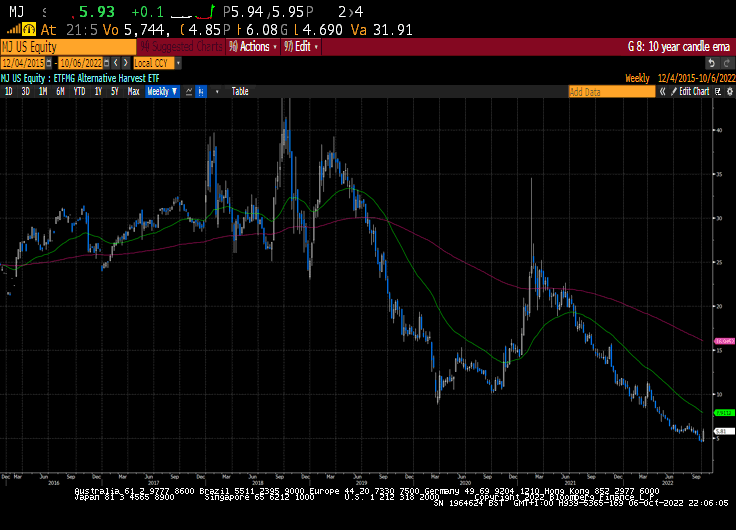Click the G 8: 10 year candle ema title
Image resolution: width=736 pixels, height=530 pixels.
[679, 47]
